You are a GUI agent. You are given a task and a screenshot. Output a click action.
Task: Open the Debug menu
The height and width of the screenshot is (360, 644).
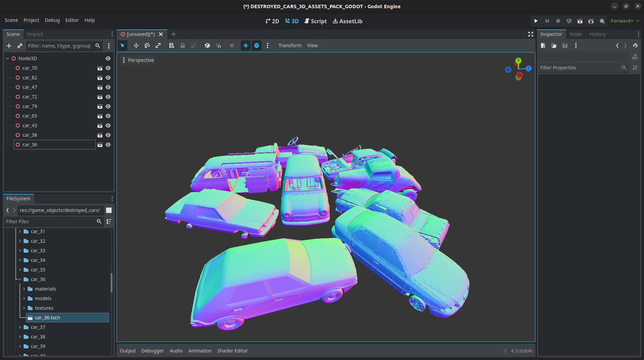tap(52, 20)
